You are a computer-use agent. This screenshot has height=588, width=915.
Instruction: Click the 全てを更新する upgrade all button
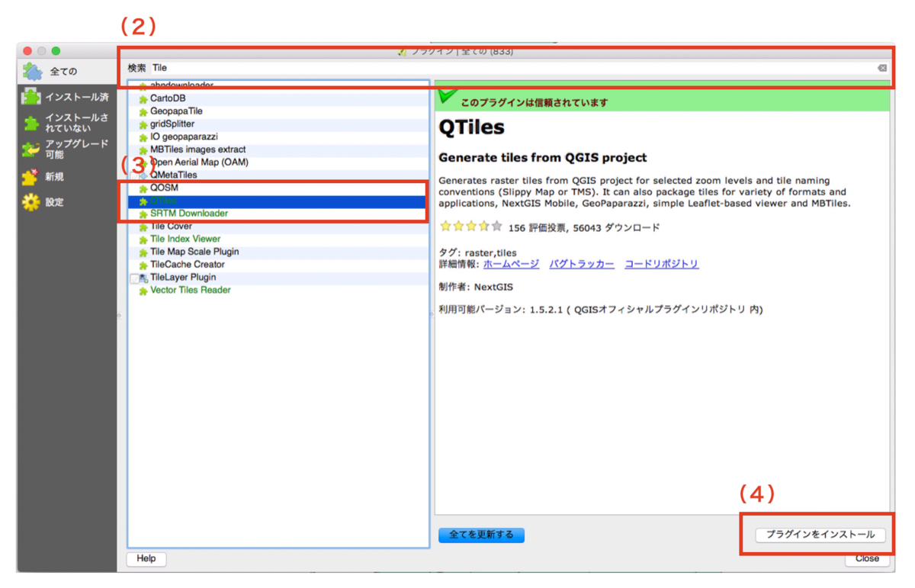[x=481, y=535]
